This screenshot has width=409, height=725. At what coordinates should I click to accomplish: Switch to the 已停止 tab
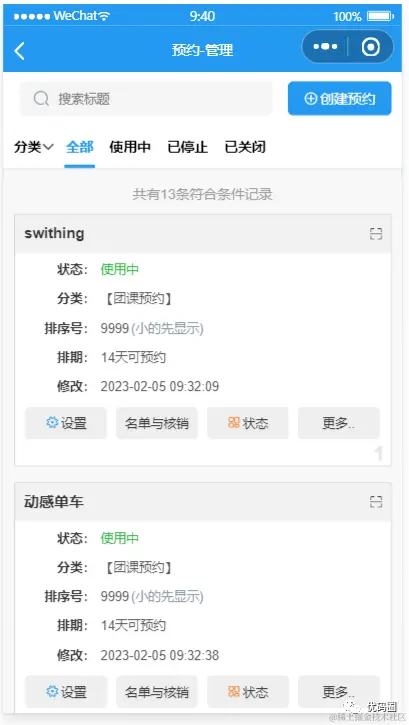pos(187,147)
